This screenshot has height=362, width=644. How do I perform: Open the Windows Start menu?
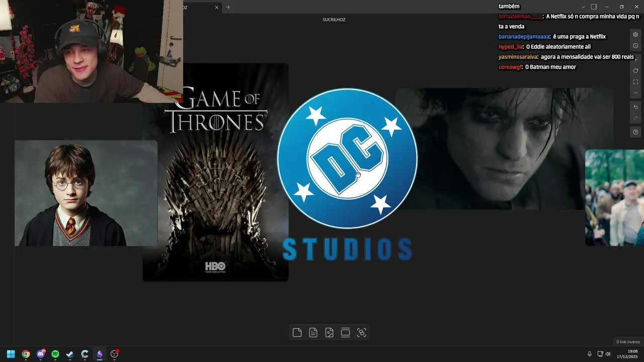tap(11, 354)
